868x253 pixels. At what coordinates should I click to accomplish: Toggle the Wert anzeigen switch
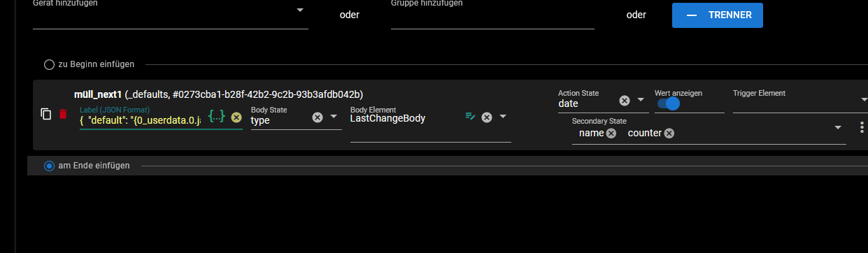coord(668,103)
